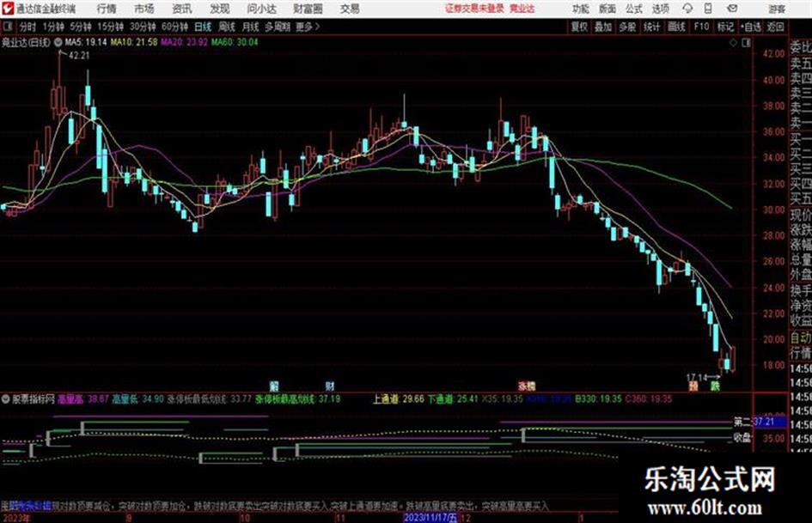
Task: Open the 自动 label in right panel
Action: 801,338
